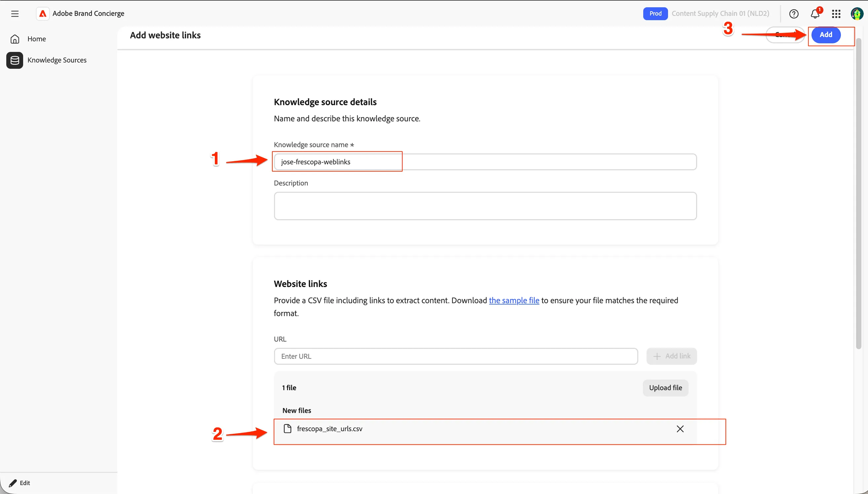Open the user profile avatar
The width and height of the screenshot is (868, 494).
coord(857,14)
